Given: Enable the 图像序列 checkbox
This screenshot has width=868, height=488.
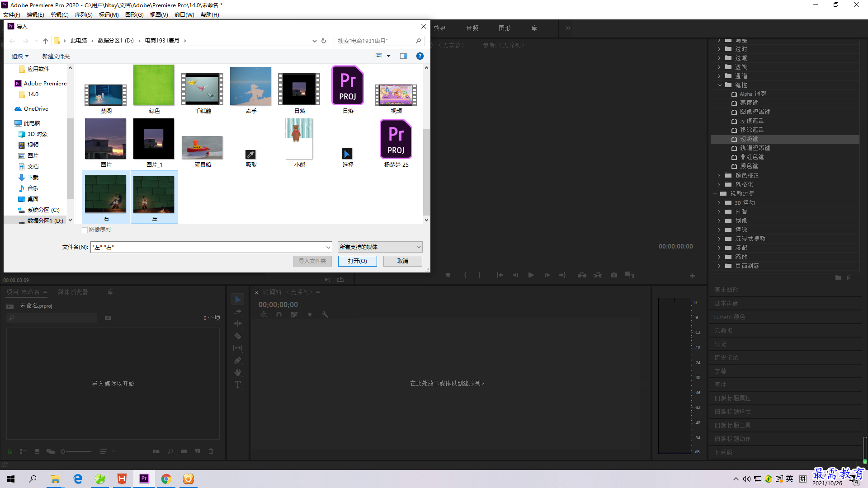Looking at the screenshot, I should pos(85,230).
